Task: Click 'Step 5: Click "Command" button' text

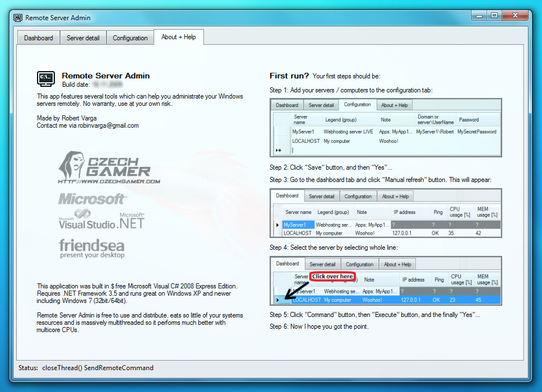Action: (x=375, y=315)
